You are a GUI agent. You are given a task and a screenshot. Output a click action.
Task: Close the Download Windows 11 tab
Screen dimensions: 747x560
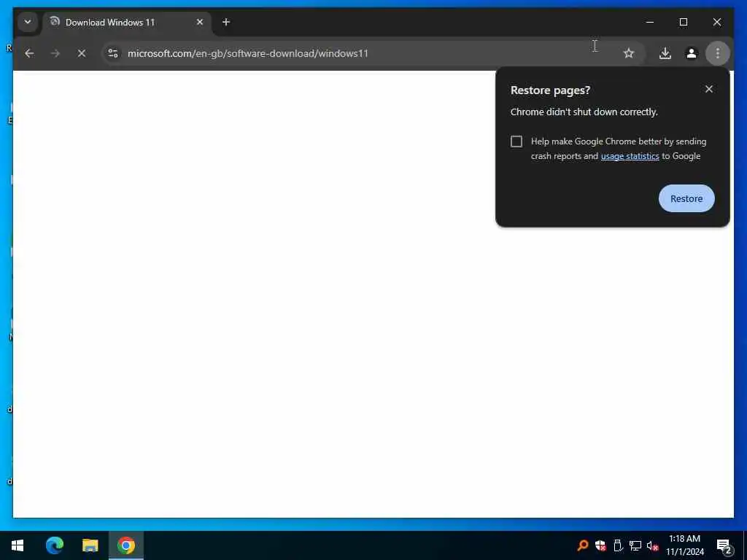200,22
